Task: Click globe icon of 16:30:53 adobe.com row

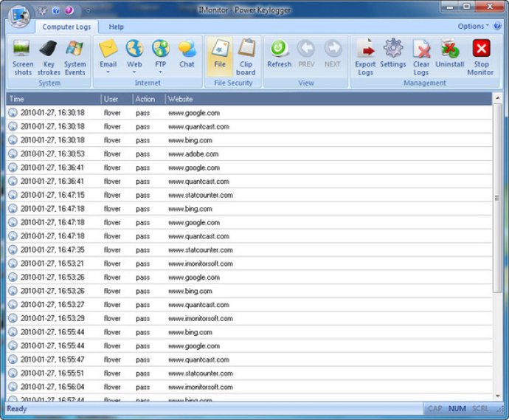Action: [13, 154]
